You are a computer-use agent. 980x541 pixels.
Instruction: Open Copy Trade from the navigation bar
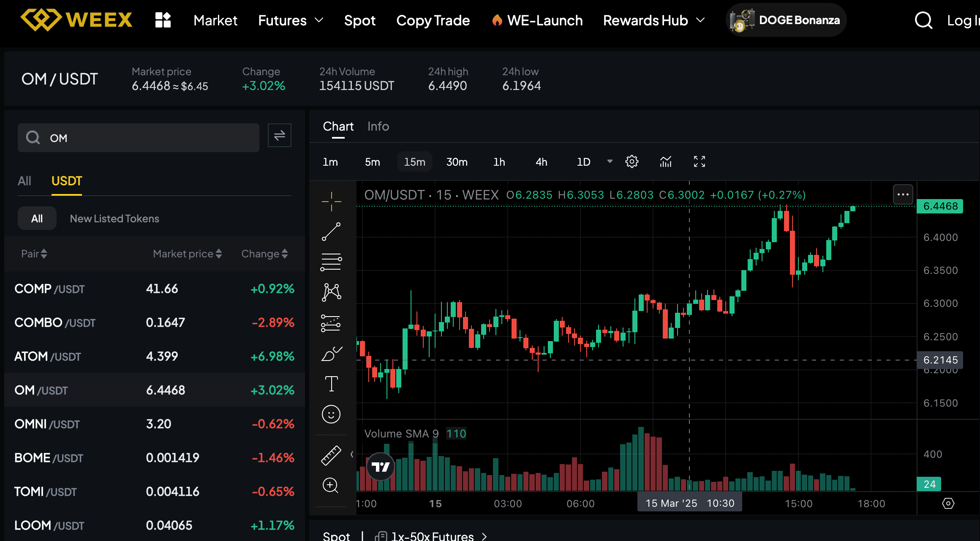(x=433, y=20)
